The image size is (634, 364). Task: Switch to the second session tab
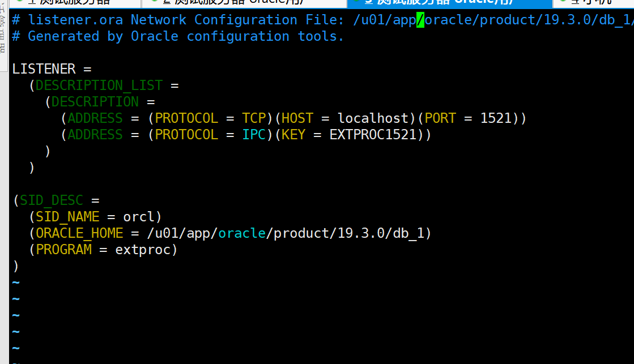[244, 3]
